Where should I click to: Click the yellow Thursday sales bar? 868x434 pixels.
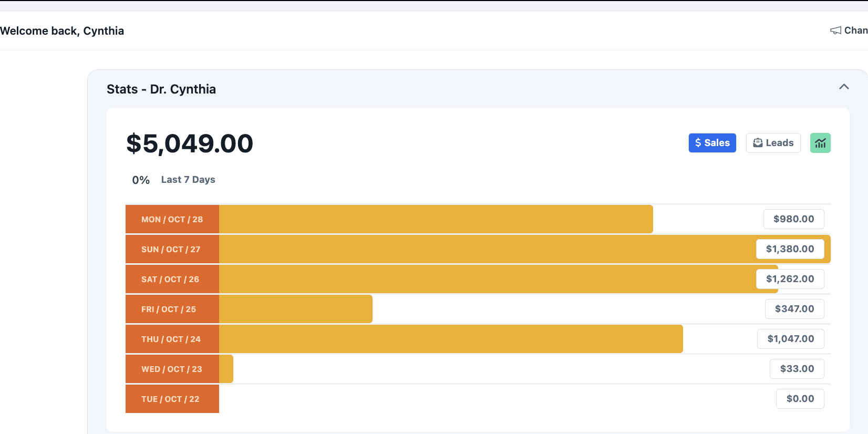451,339
